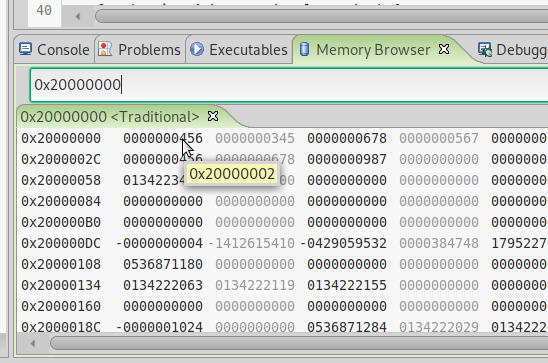
Task: Open the Console tab
Action: click(x=55, y=50)
